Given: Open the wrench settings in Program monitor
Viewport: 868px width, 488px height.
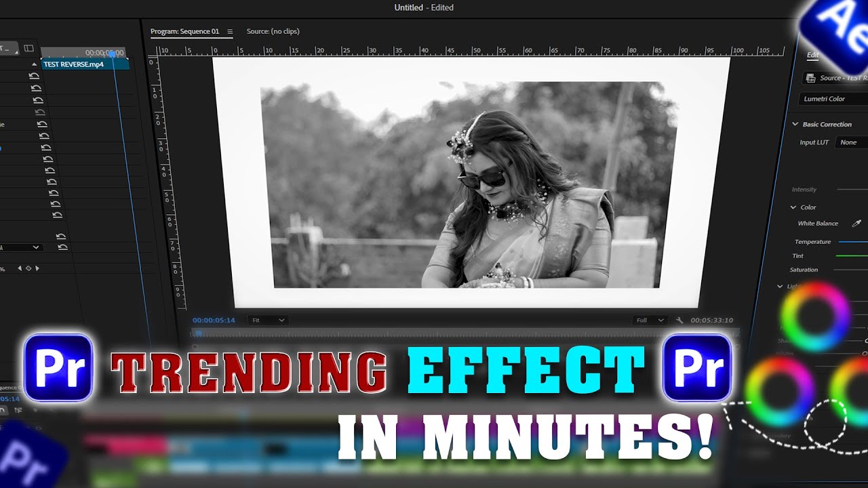Looking at the screenshot, I should (x=679, y=320).
